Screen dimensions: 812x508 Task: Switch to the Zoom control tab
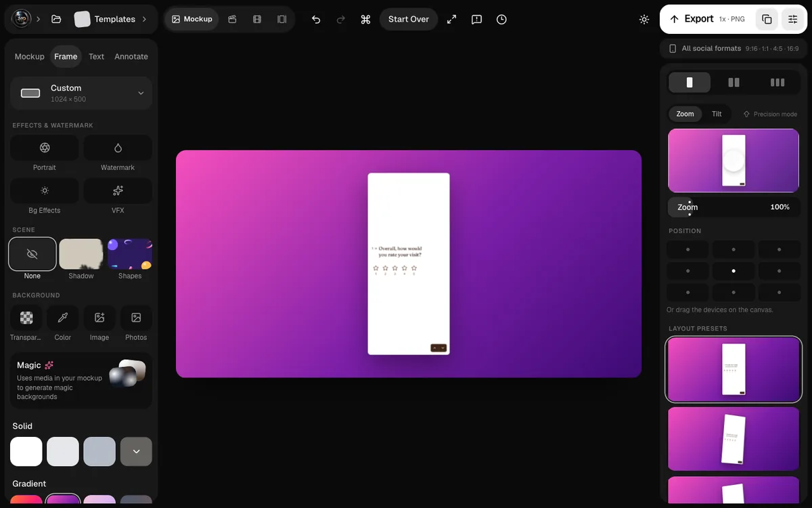click(x=685, y=114)
